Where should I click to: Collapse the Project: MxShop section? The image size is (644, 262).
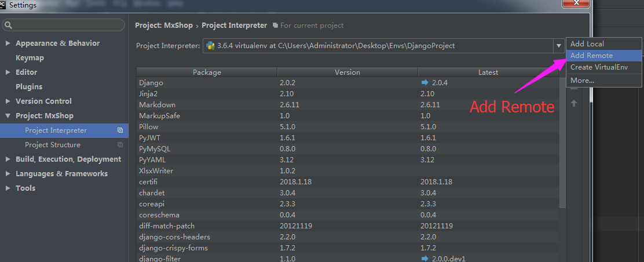8,116
